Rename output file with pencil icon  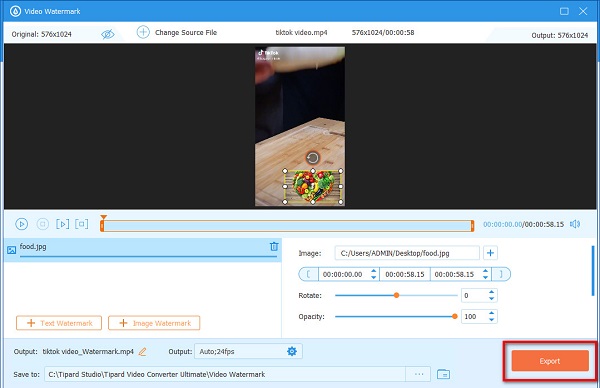[x=142, y=351]
